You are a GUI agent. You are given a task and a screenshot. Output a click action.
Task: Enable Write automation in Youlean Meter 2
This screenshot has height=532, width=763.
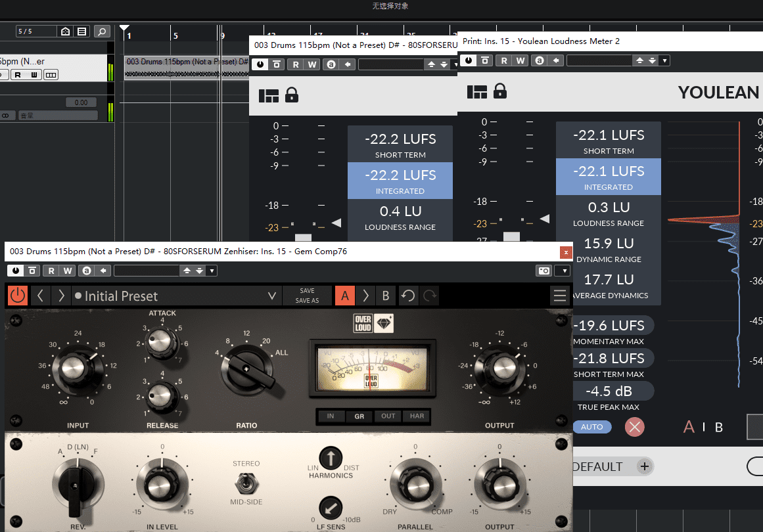pyautogui.click(x=520, y=60)
